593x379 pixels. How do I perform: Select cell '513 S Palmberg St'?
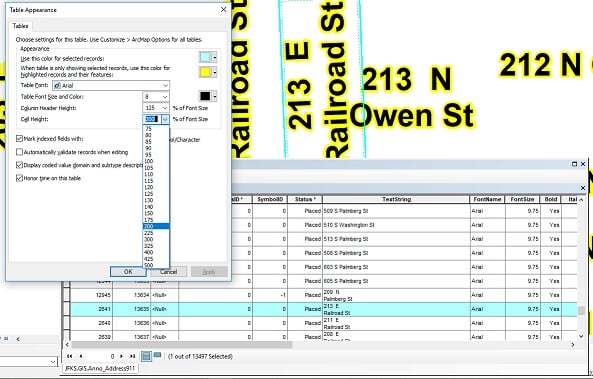(x=396, y=239)
